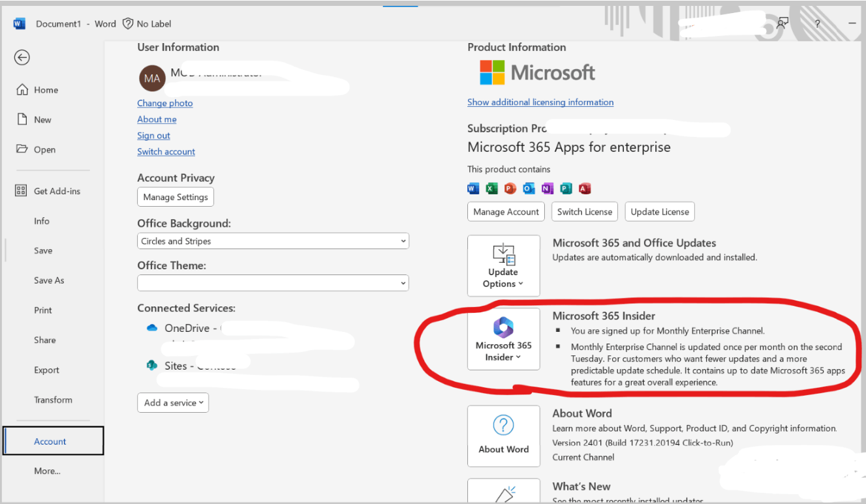Expand Add a service dropdown
866x504 pixels.
point(173,402)
